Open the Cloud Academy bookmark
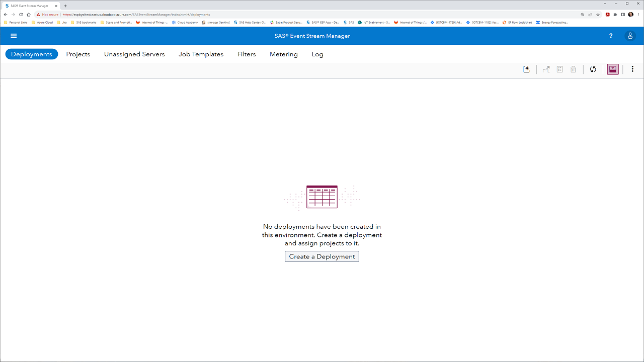The image size is (644, 362). click(185, 22)
